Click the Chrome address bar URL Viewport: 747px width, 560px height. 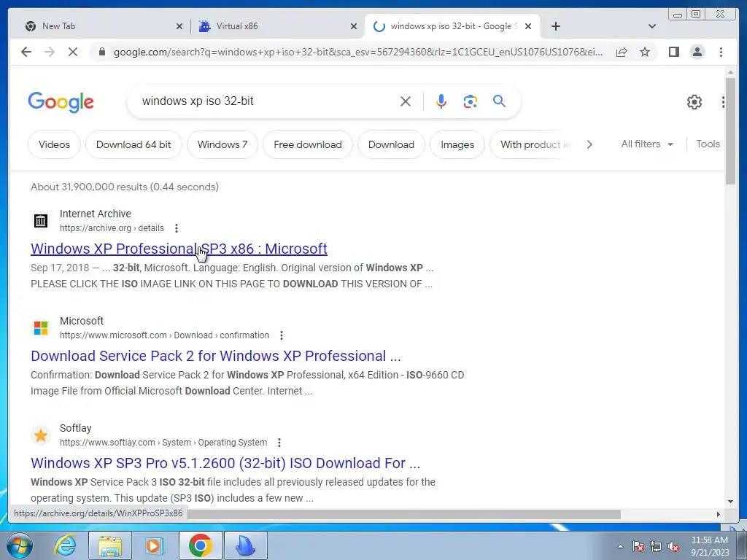coord(357,52)
